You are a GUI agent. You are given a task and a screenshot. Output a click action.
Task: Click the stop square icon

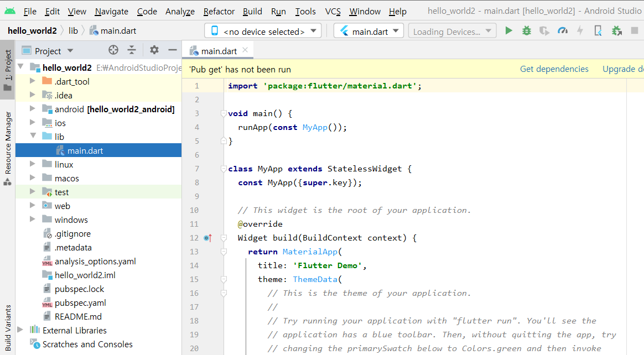[x=635, y=31]
